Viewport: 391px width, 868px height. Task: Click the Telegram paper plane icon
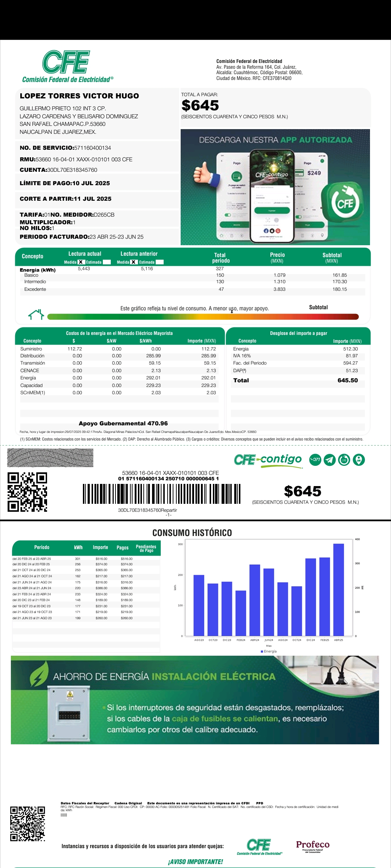coord(329,460)
